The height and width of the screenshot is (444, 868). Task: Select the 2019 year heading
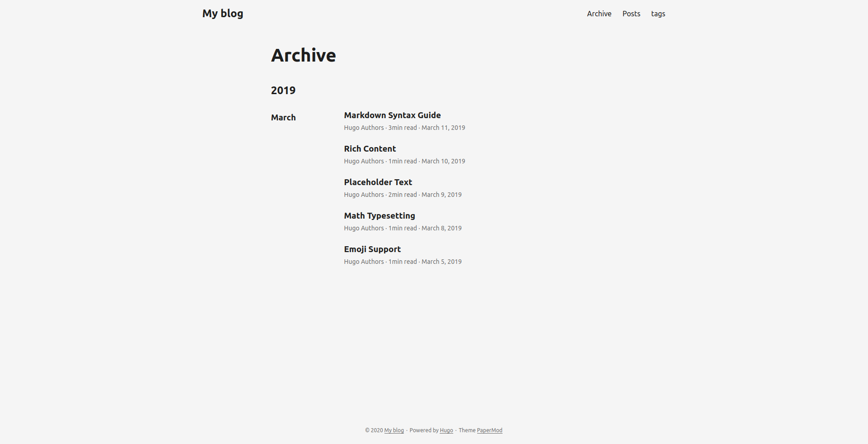click(283, 90)
